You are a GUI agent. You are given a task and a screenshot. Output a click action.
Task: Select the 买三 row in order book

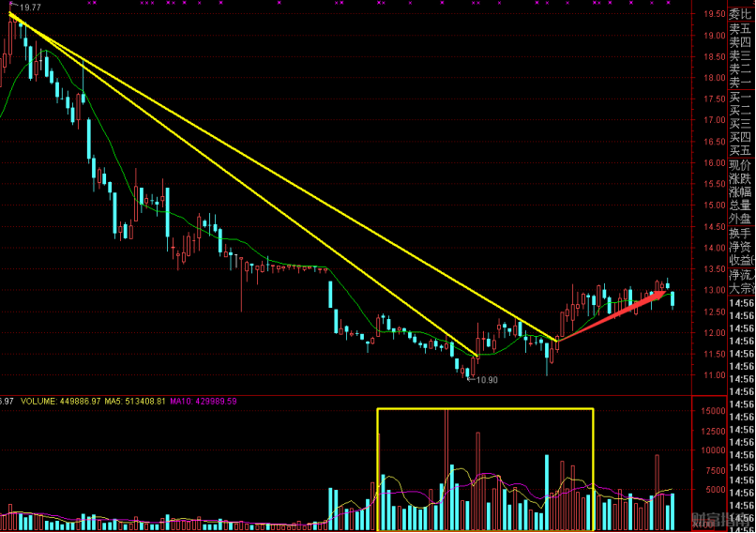[x=740, y=124]
